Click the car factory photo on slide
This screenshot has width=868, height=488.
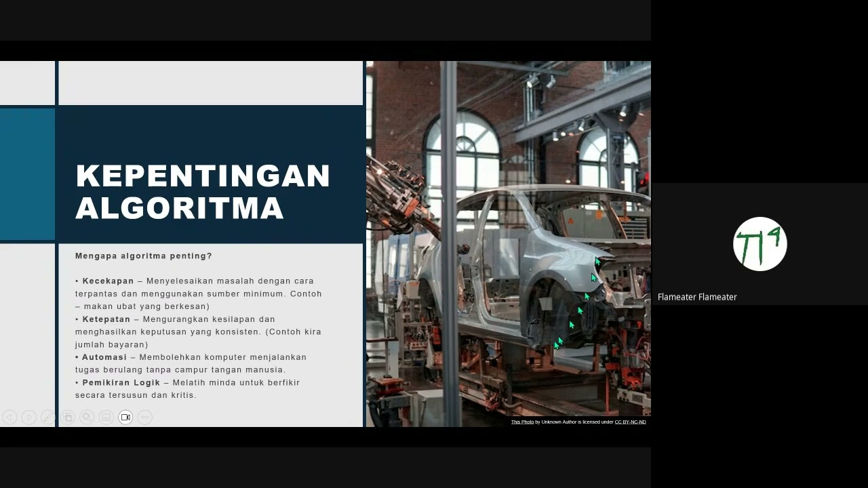[x=509, y=244]
